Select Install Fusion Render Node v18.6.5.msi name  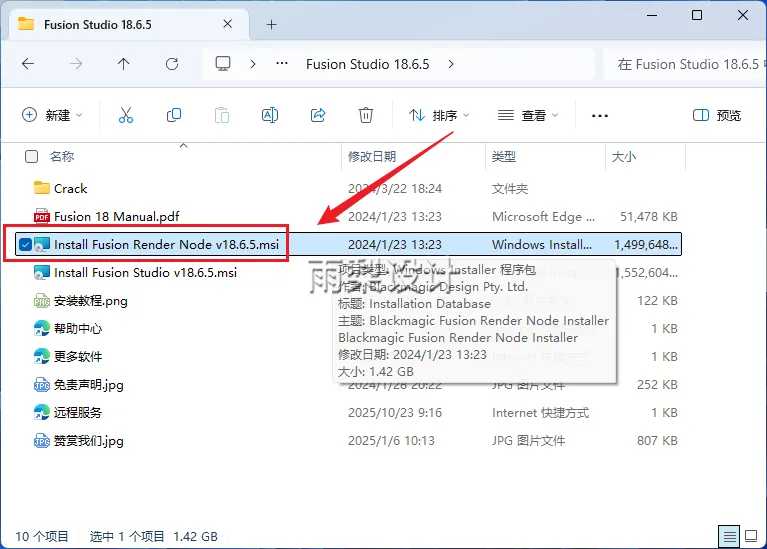point(166,244)
